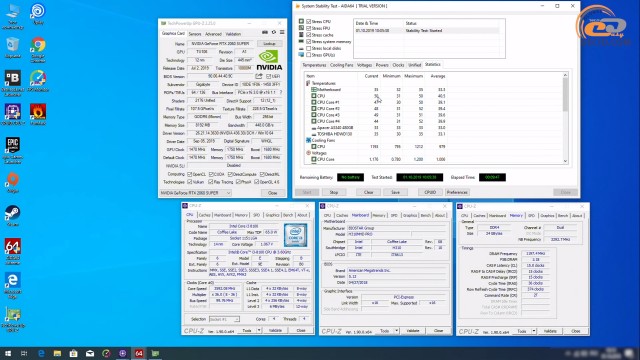Toggle the OpenCL checkbox in GPU-Z

coord(189,174)
